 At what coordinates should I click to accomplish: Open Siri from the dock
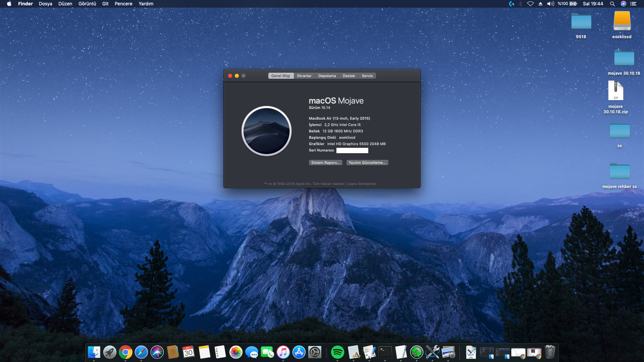[157, 352]
